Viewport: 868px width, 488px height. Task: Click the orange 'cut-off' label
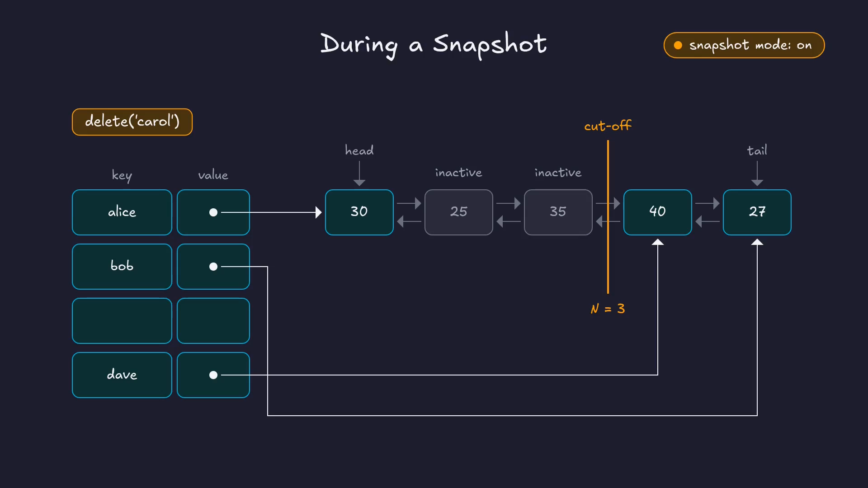(x=608, y=126)
